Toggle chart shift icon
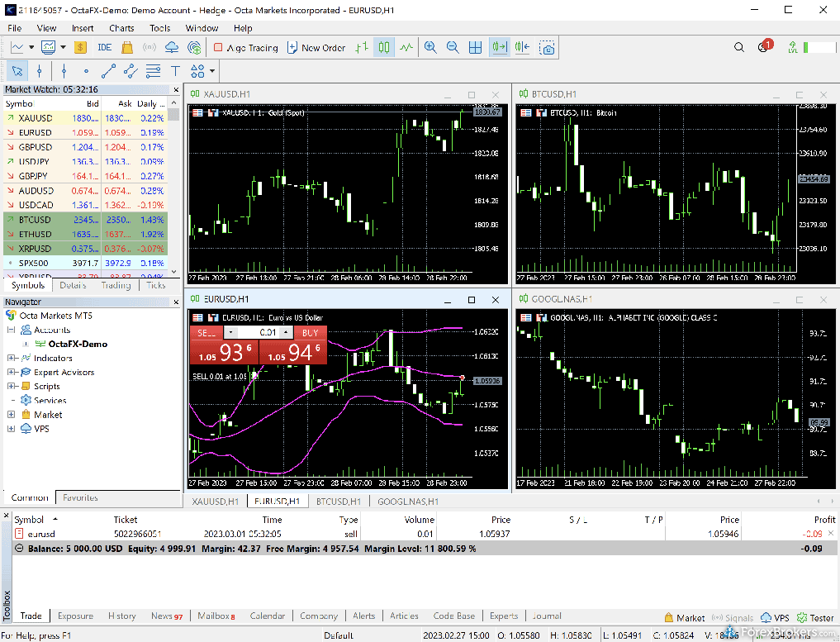This screenshot has width=840, height=642. (522, 48)
